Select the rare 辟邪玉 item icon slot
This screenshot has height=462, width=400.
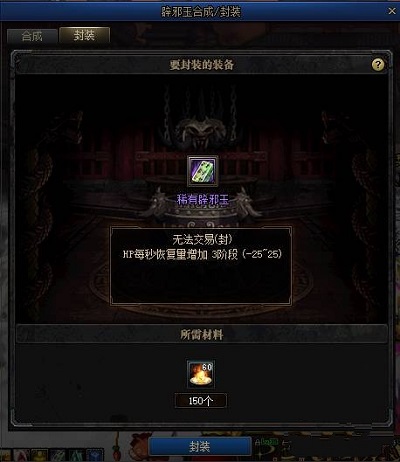(x=202, y=171)
